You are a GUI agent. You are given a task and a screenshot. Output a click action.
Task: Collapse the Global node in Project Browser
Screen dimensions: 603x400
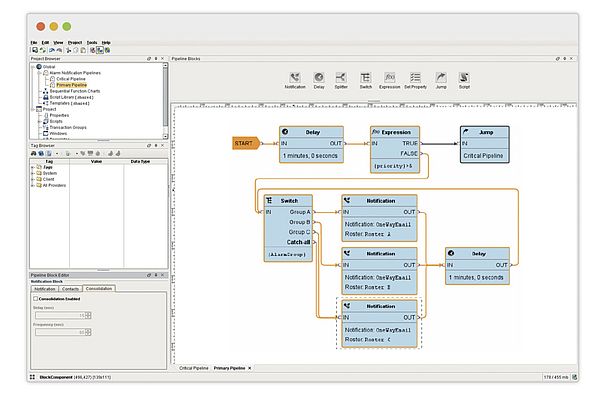point(33,67)
